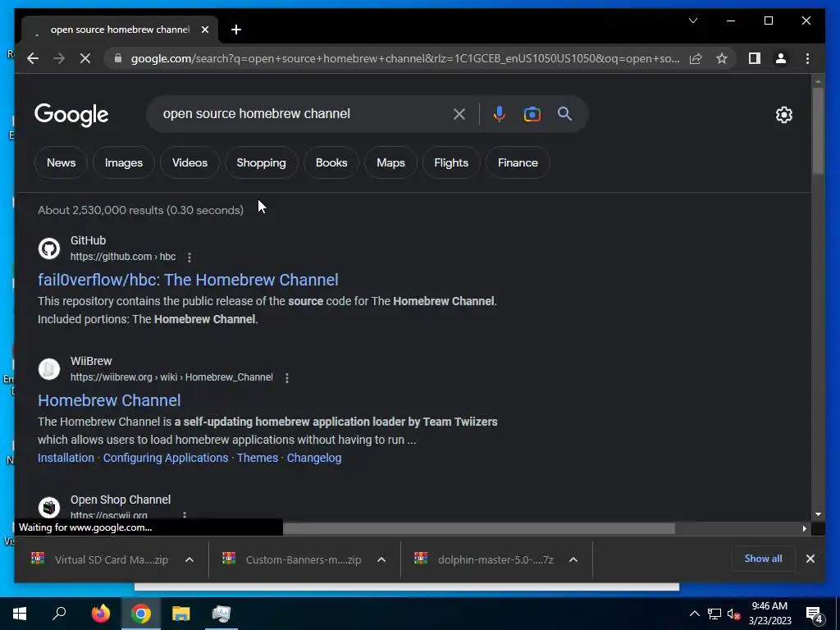Launch Firefox from the taskbar

[100, 614]
